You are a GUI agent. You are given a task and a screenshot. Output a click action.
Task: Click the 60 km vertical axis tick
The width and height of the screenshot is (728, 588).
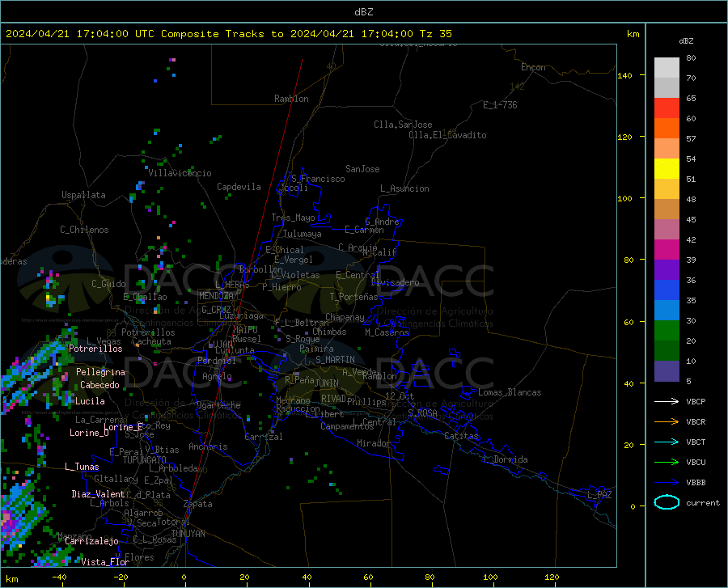629,322
